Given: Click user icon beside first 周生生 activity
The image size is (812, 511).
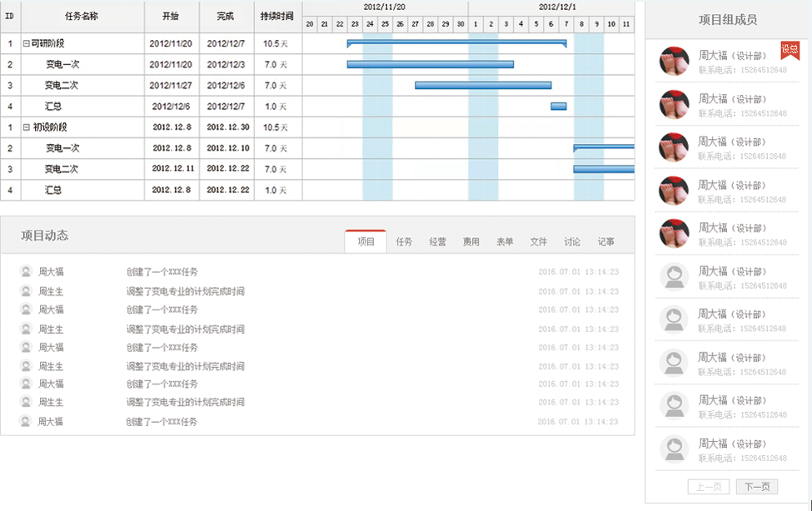Looking at the screenshot, I should pyautogui.click(x=26, y=291).
